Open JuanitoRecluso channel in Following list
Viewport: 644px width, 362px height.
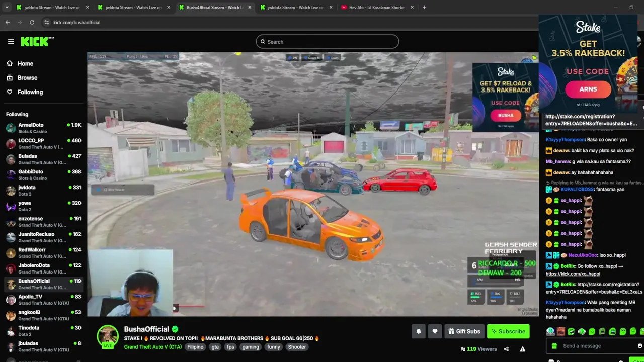point(43,237)
